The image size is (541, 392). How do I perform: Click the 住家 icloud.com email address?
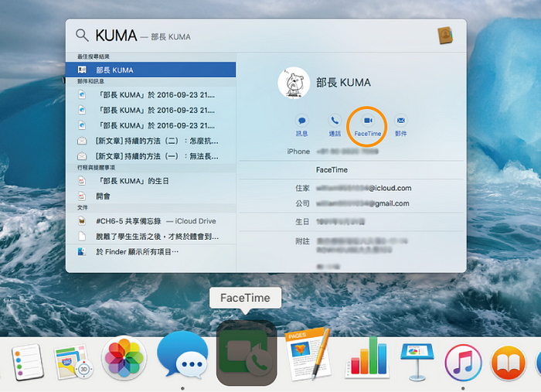[364, 188]
